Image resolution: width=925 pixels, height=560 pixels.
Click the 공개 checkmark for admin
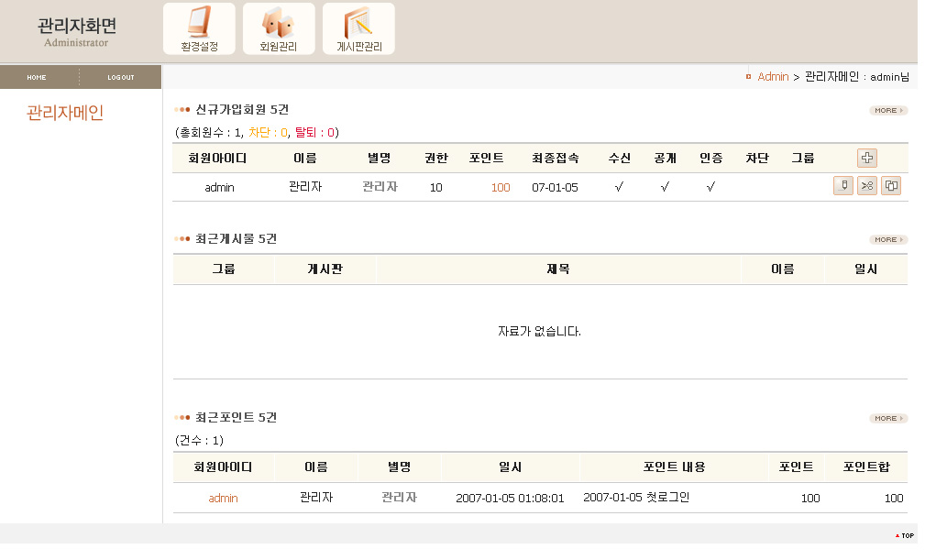click(x=665, y=187)
